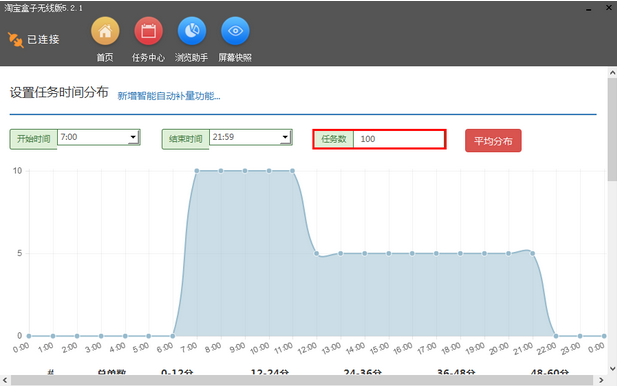The height and width of the screenshot is (387, 617).
Task: Click the chart data point at 16:00
Action: coord(412,254)
